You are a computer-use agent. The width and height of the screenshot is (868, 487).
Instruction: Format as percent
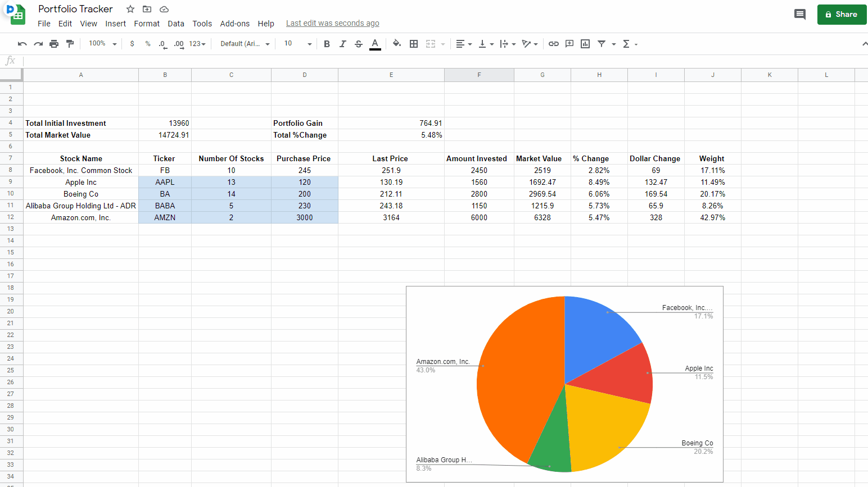click(x=148, y=44)
